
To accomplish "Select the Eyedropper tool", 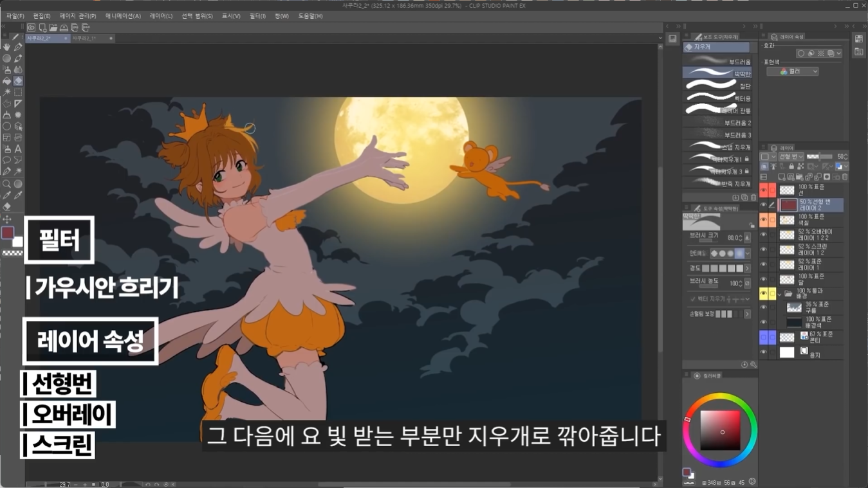I will [x=6, y=195].
